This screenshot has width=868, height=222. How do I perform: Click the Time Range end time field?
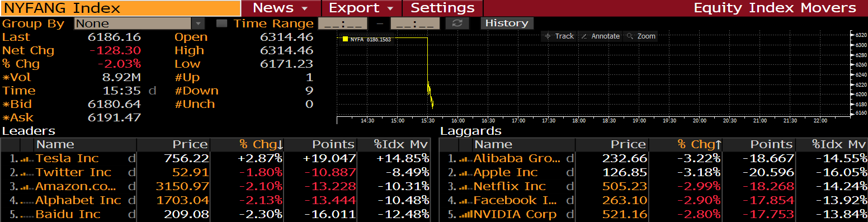coord(415,23)
